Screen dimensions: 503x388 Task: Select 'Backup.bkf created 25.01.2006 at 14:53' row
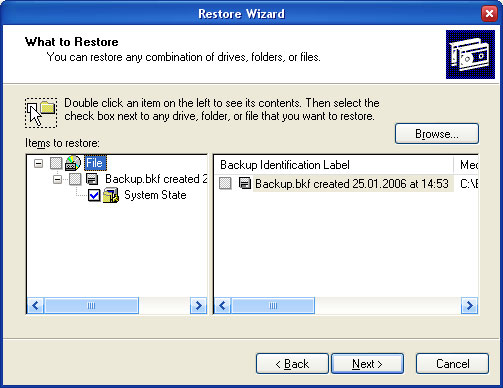tap(352, 184)
